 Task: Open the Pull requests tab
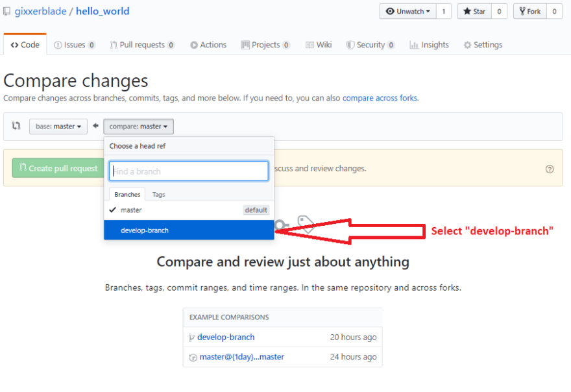[x=142, y=45]
